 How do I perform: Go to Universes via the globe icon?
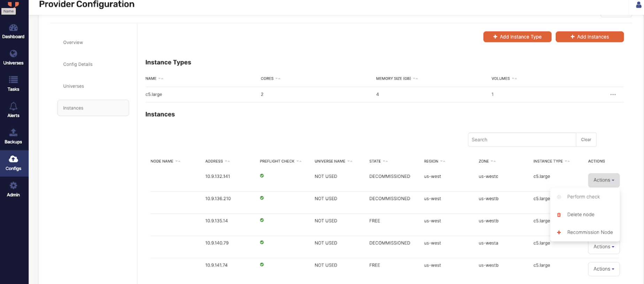coord(13,54)
